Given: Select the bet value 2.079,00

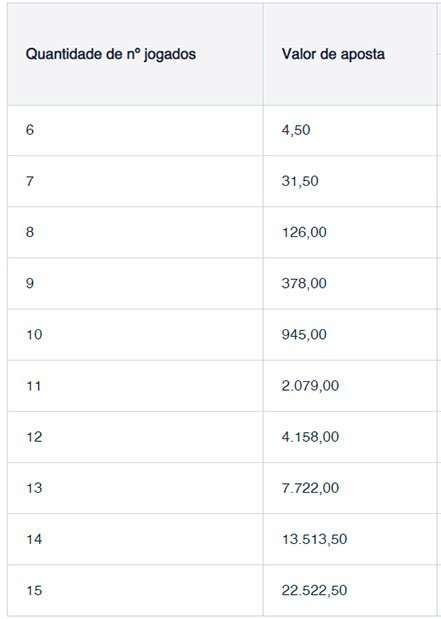Looking at the screenshot, I should [x=310, y=385].
